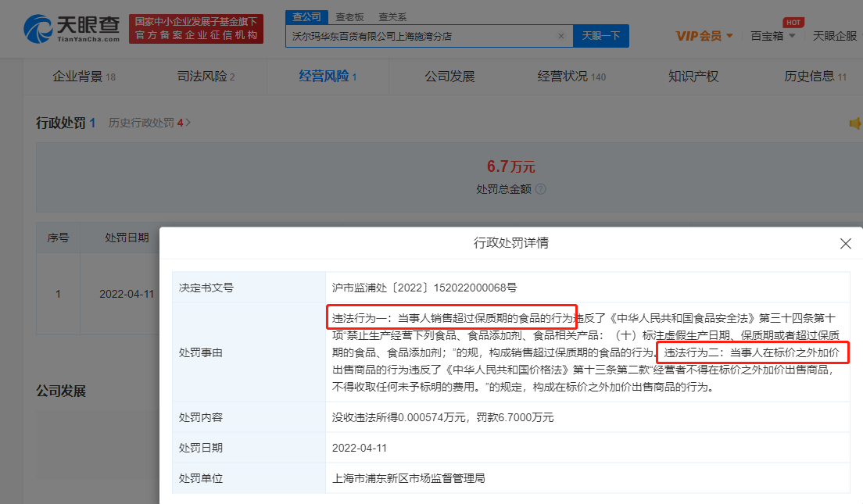The image size is (863, 504).
Task: Click the 处罚日期 table column header
Action: [127, 238]
